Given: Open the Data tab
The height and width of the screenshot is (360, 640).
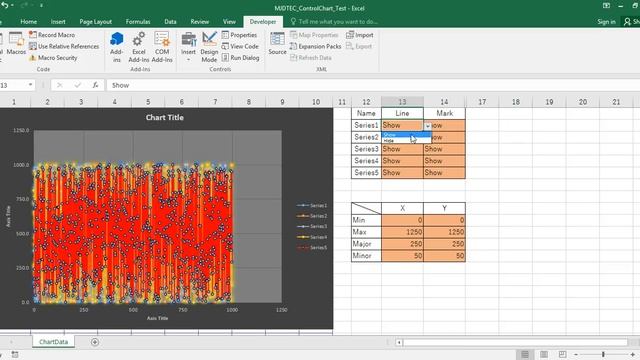Looking at the screenshot, I should 170,22.
